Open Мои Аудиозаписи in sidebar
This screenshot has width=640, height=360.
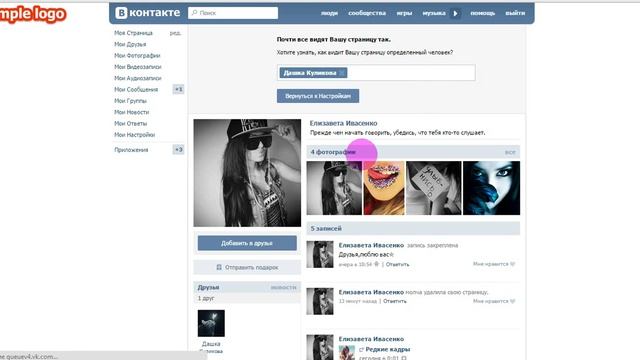(x=138, y=78)
